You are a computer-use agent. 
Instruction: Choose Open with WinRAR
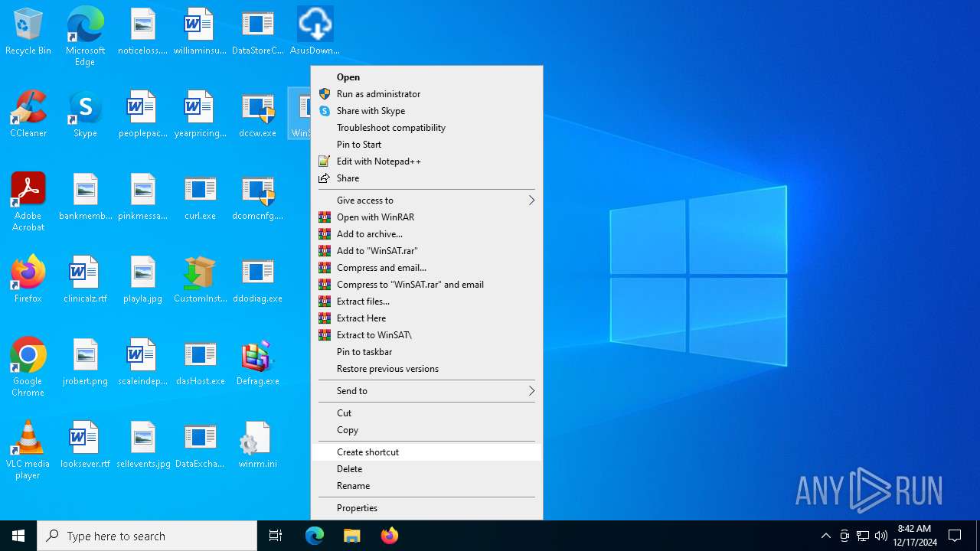click(x=426, y=217)
